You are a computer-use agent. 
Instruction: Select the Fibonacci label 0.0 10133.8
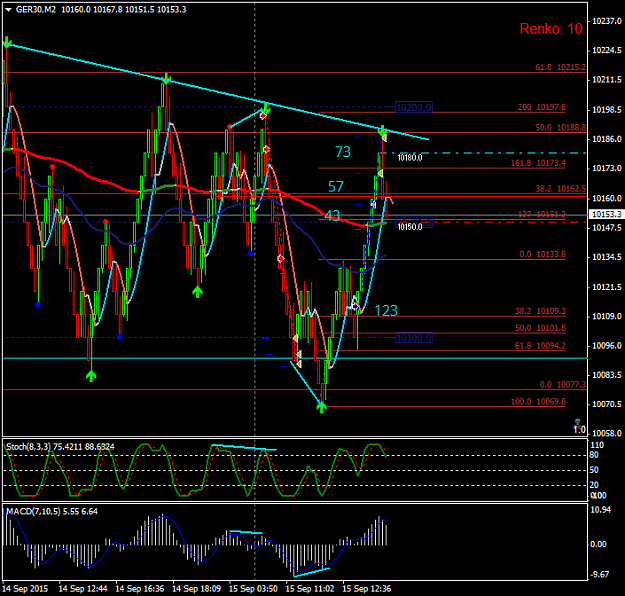[542, 254]
